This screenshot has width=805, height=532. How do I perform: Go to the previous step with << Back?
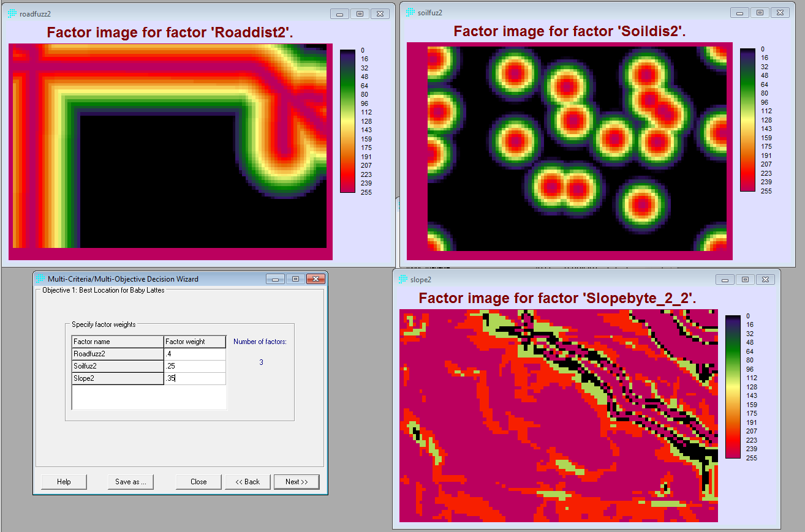pos(248,482)
